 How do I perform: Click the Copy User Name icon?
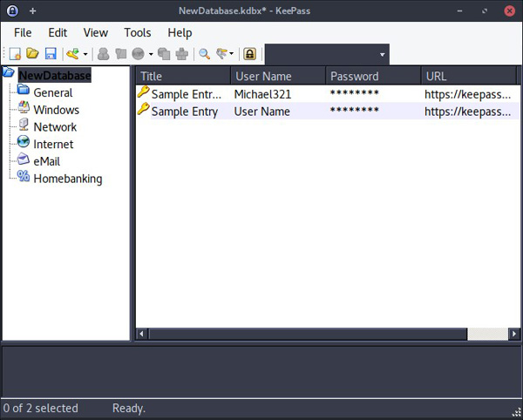coord(104,54)
